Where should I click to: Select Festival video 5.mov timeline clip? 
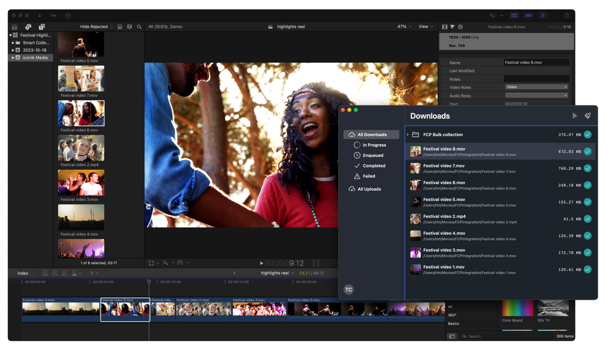coord(337,309)
